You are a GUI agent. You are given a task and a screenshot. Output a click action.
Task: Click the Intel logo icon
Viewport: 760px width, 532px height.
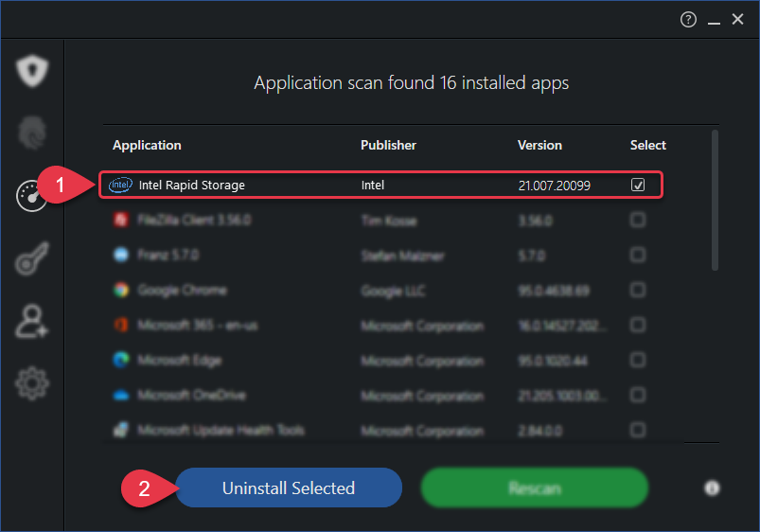(x=120, y=185)
